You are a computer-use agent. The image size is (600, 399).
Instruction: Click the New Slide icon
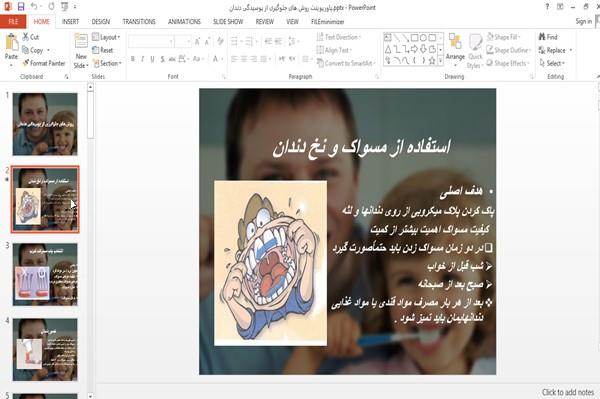81,41
